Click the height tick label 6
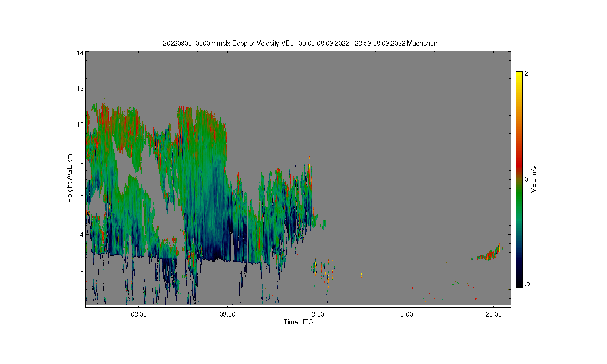 pyautogui.click(x=82, y=198)
